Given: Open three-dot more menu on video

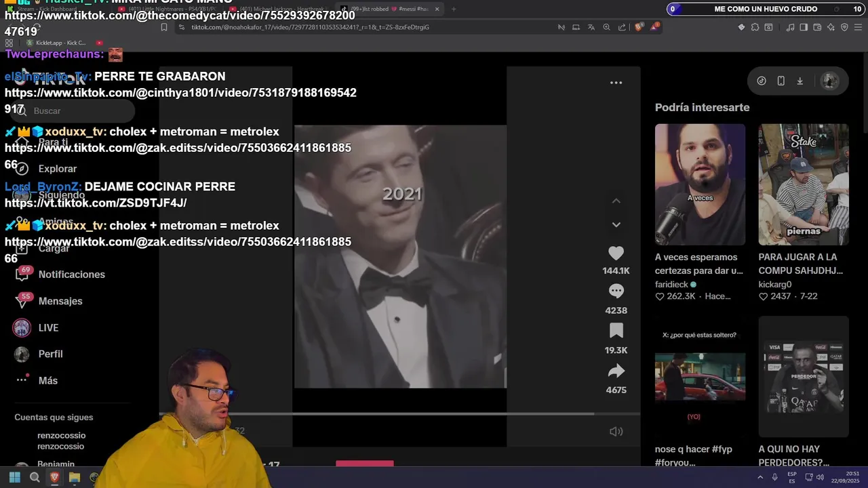Looking at the screenshot, I should [x=616, y=83].
